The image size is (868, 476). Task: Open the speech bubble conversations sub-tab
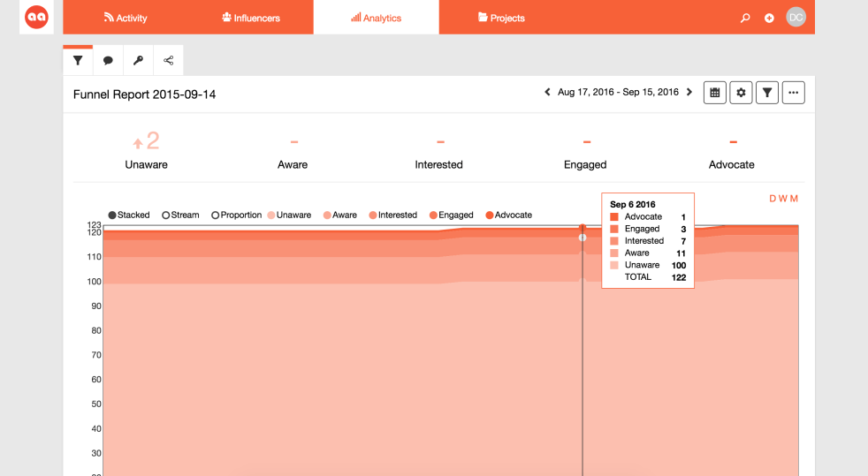[x=108, y=60]
